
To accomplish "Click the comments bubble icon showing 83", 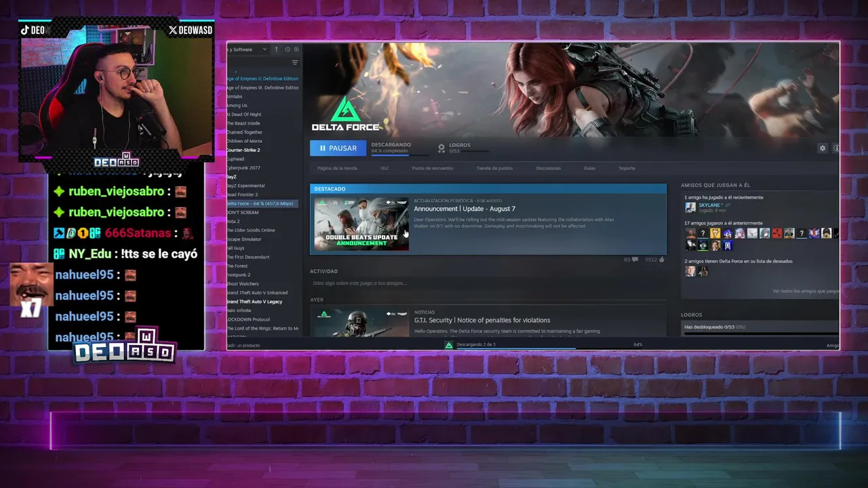I will coord(635,260).
